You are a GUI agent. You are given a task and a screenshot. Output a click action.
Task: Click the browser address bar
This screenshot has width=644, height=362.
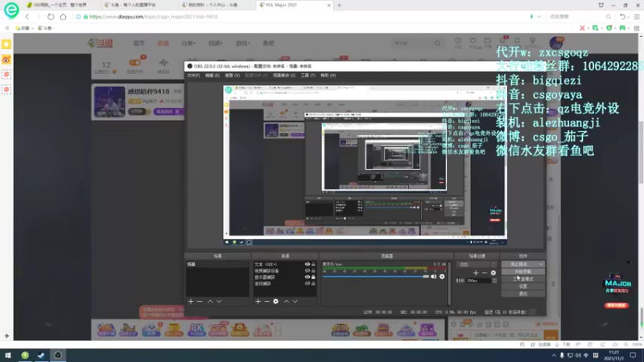coord(299,17)
